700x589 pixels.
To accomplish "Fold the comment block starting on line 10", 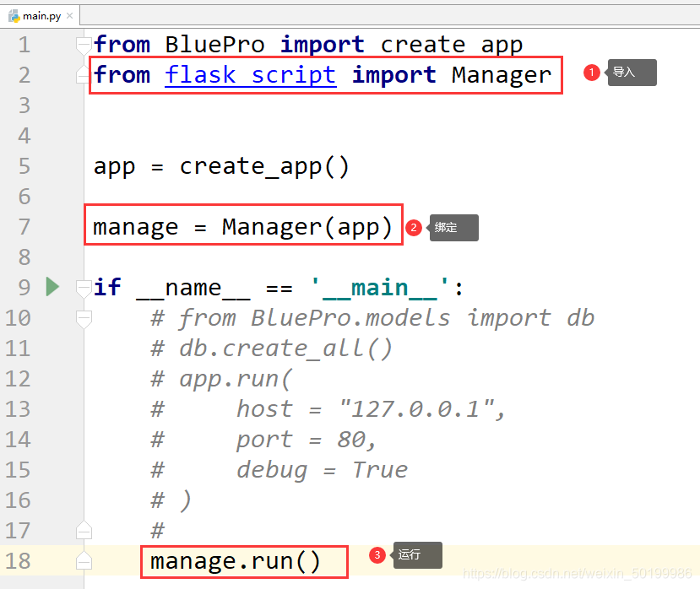I will click(x=84, y=319).
